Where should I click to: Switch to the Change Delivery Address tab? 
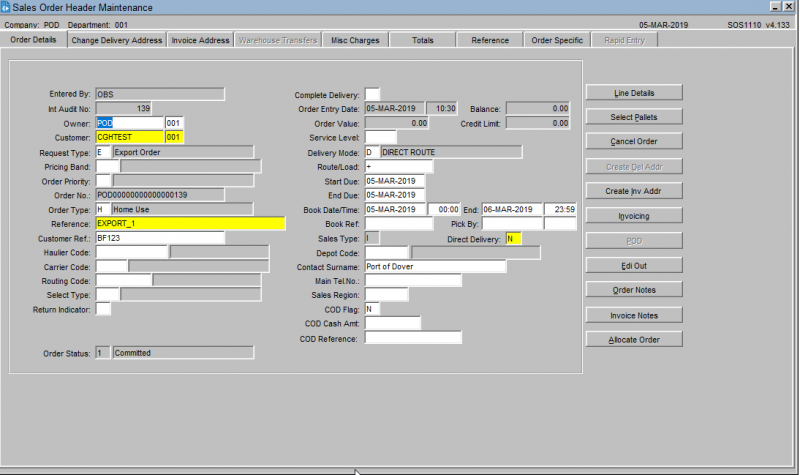pos(116,40)
